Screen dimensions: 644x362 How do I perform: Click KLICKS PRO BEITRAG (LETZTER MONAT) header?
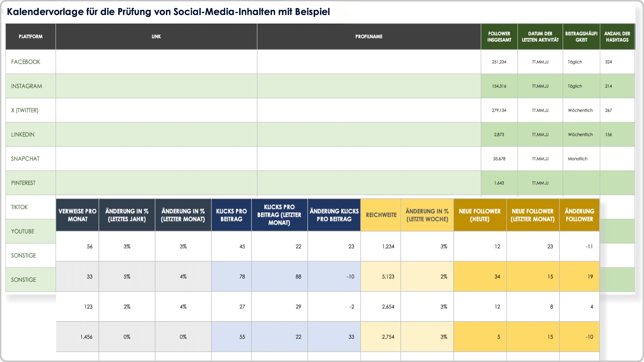point(279,215)
